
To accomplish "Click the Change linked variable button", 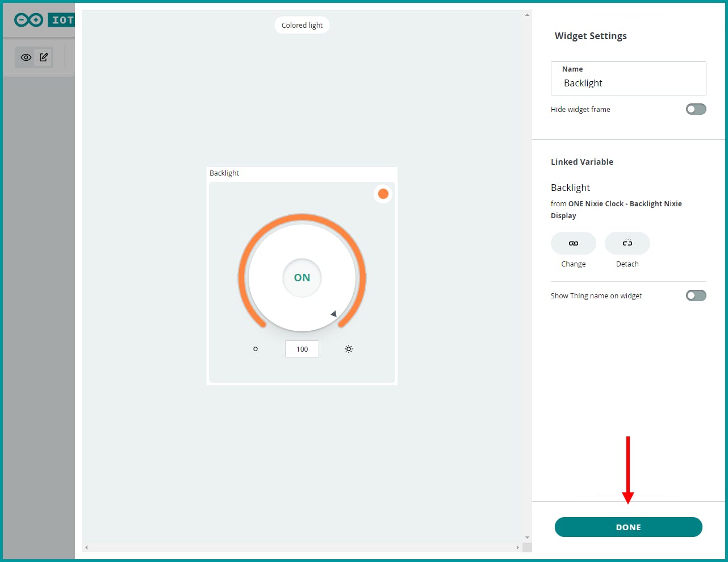I will [x=574, y=243].
